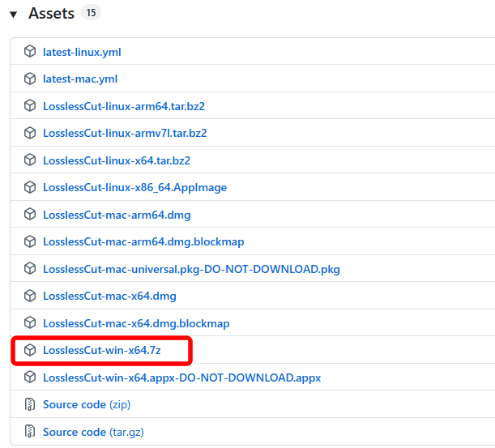Image resolution: width=495 pixels, height=448 pixels.
Task: Click archive icon beside Source code (tar.gz)
Action: (30, 432)
